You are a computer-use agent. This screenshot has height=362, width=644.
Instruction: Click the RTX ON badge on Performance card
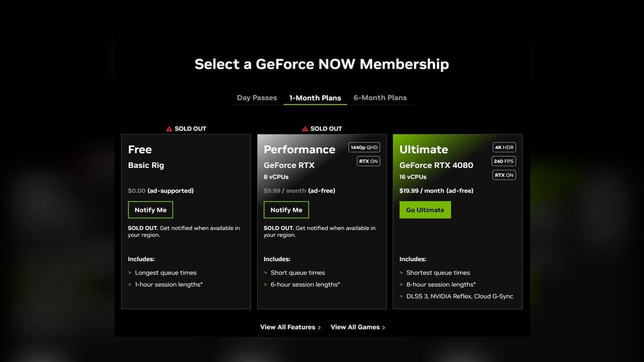pos(369,161)
